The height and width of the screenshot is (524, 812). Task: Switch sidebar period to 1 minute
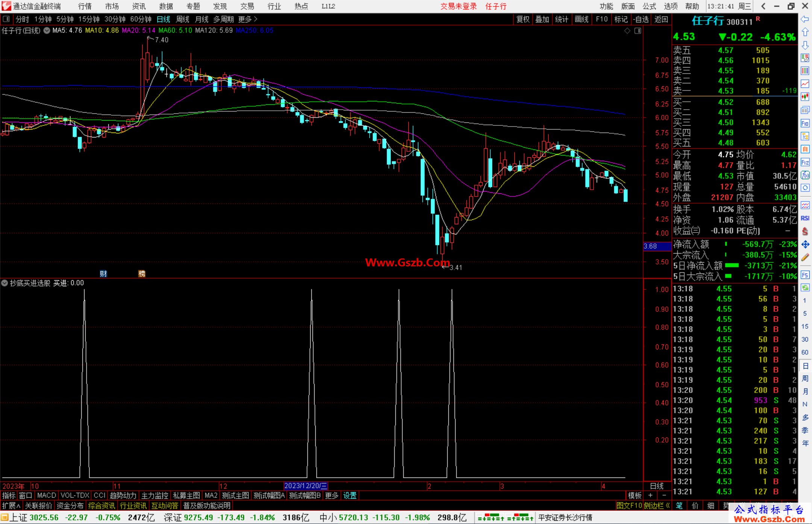(x=804, y=301)
